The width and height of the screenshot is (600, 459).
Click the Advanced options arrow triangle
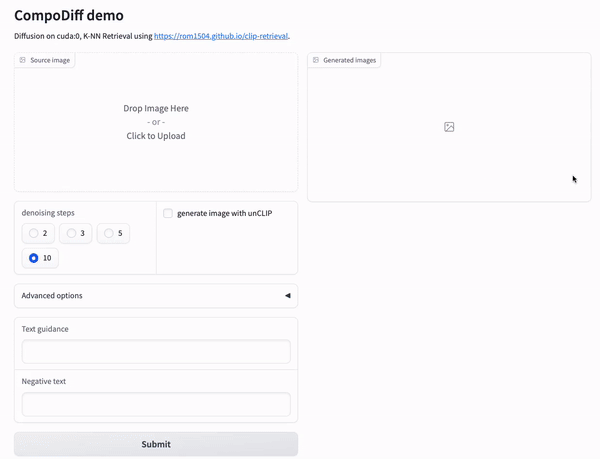[288, 296]
